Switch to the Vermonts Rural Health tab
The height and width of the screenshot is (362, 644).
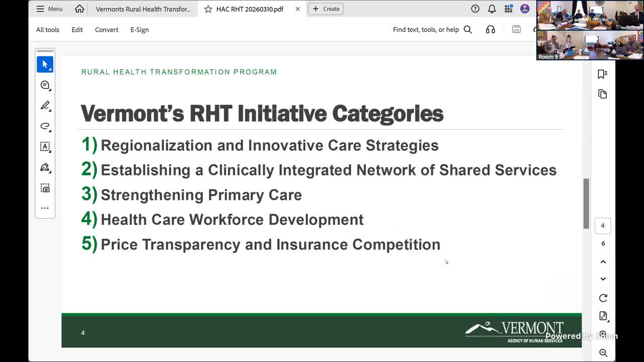(143, 9)
